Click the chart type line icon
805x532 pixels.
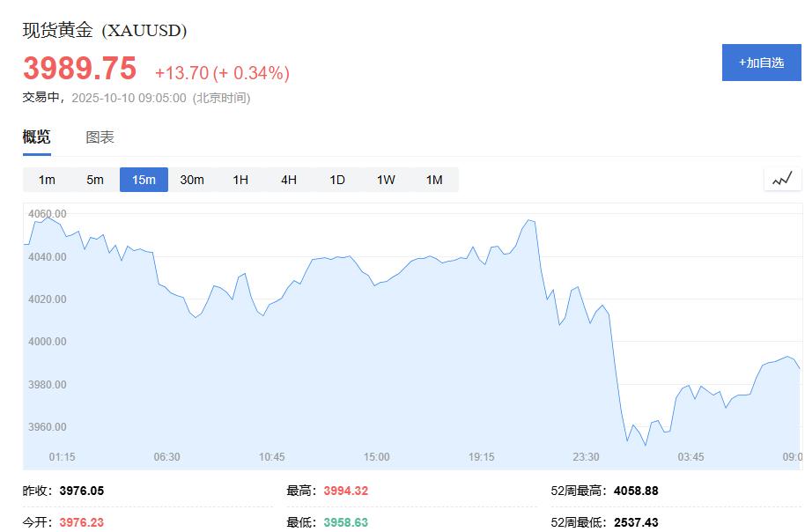(782, 180)
